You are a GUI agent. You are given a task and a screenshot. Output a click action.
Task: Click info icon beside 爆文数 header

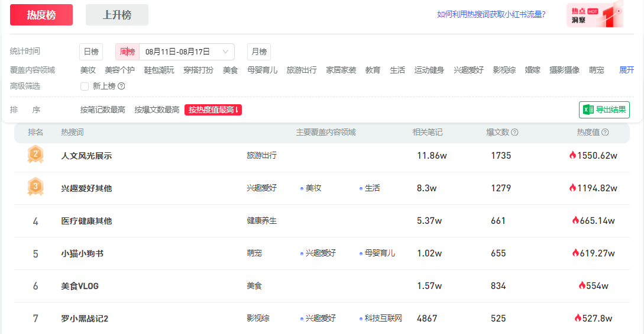pyautogui.click(x=514, y=133)
